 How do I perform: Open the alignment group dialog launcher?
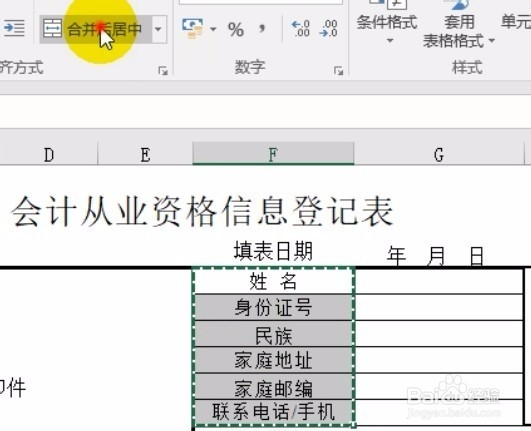163,71
